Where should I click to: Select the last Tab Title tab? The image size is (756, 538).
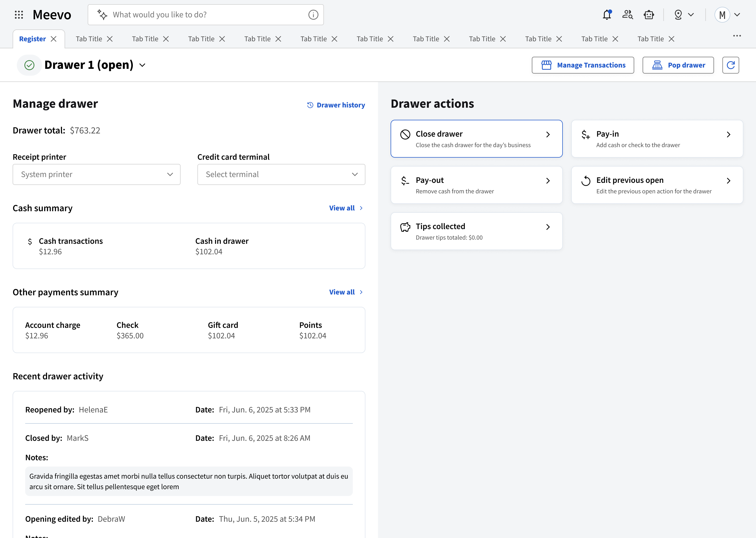[650, 39]
